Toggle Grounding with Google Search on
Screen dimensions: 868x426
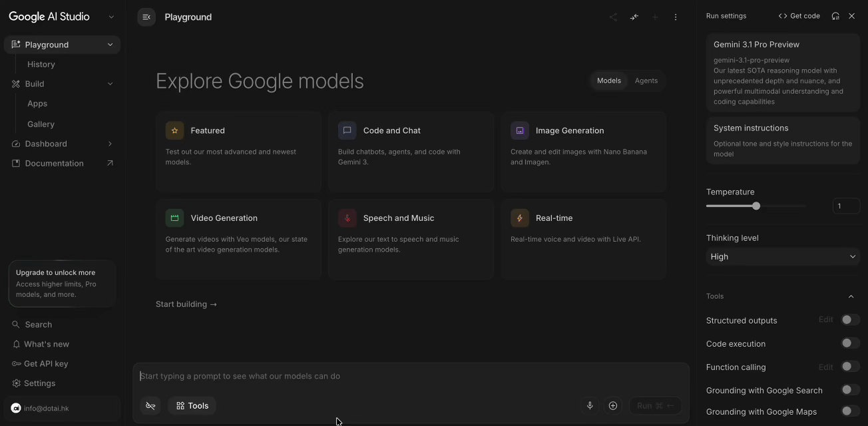click(850, 390)
